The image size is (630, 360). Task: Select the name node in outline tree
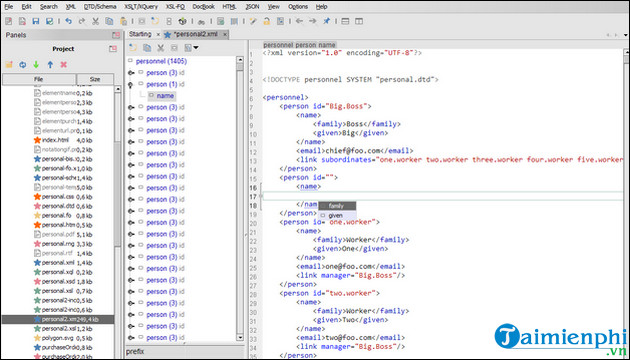(x=161, y=96)
